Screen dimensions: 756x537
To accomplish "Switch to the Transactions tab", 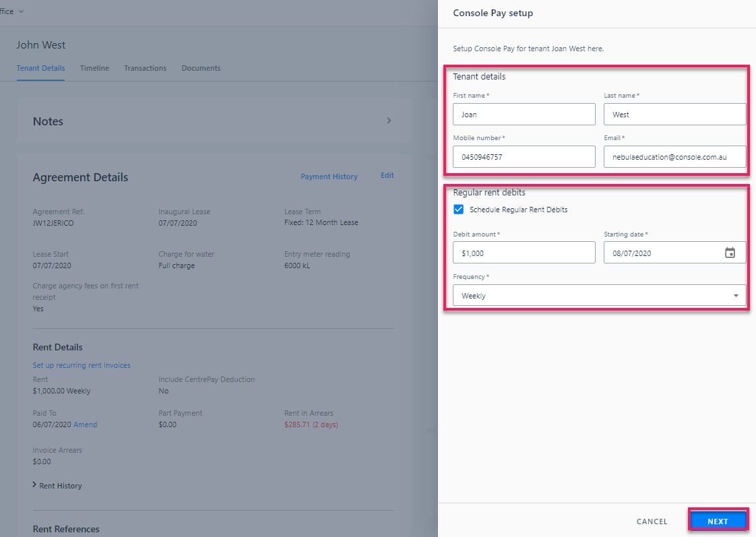I will click(x=145, y=69).
